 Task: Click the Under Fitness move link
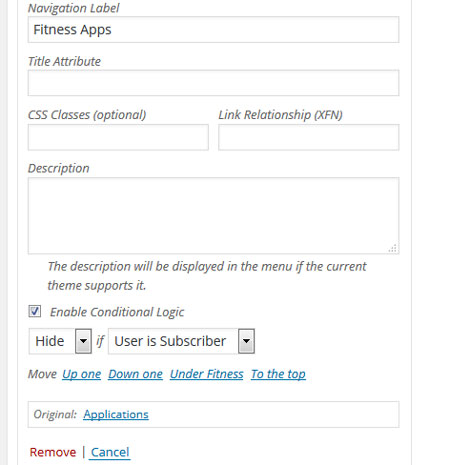(x=207, y=374)
